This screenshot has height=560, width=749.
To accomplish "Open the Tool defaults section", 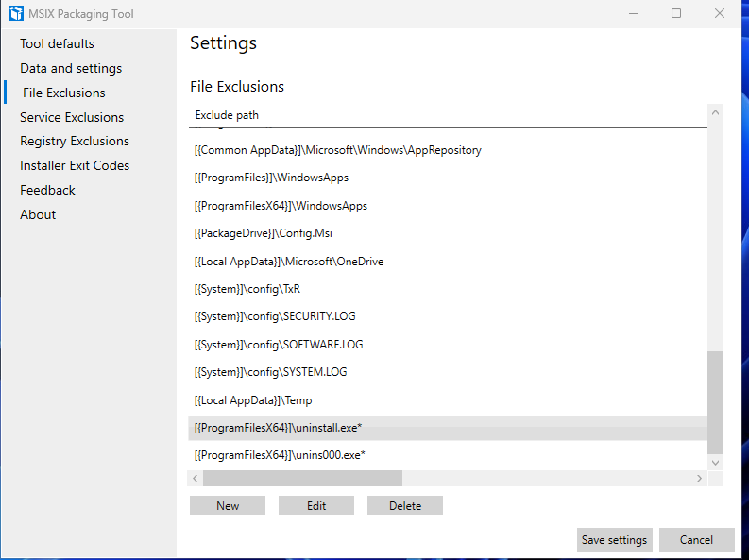I will 57,44.
